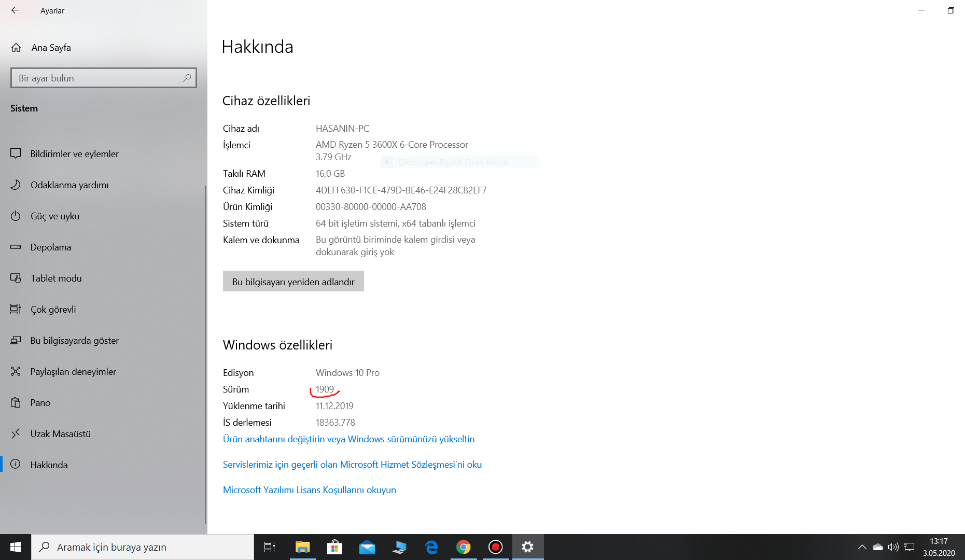The image size is (965, 560).
Task: Select Çok görevli in sidebar
Action: coord(104,310)
